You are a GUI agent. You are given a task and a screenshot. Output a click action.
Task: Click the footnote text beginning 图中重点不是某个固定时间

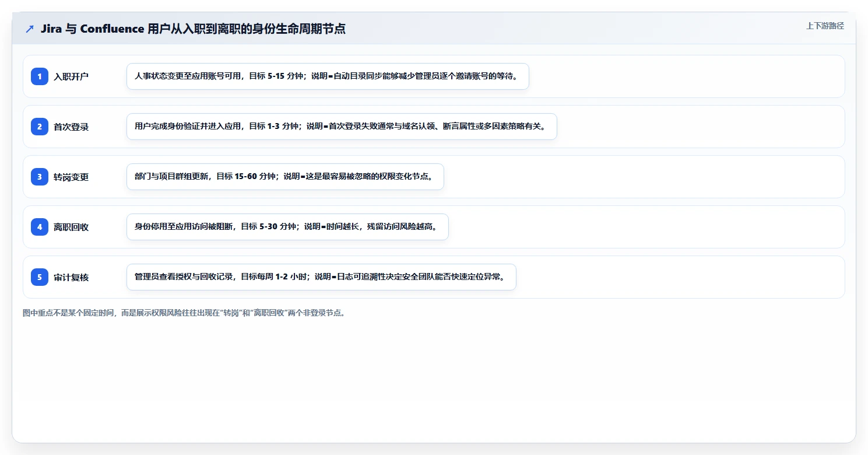point(184,313)
